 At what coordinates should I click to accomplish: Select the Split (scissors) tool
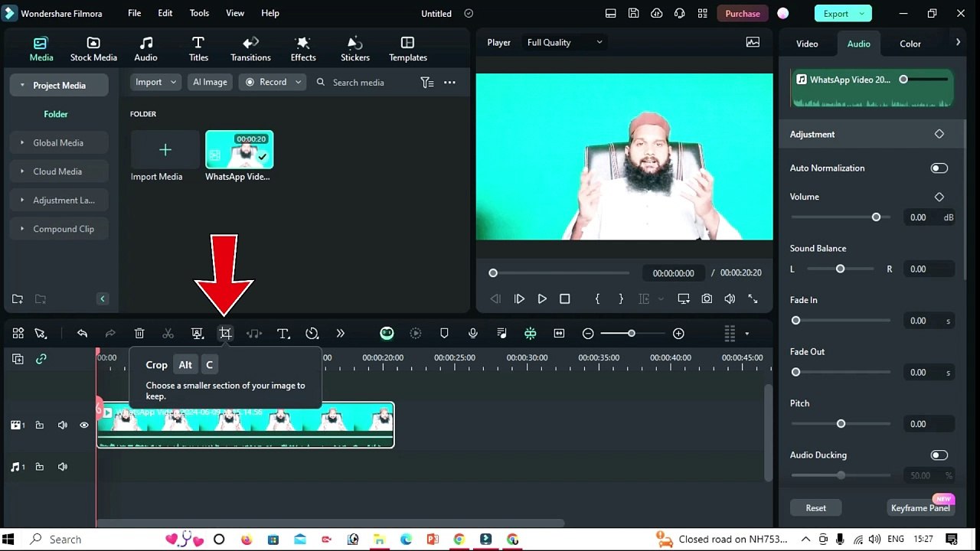click(168, 333)
